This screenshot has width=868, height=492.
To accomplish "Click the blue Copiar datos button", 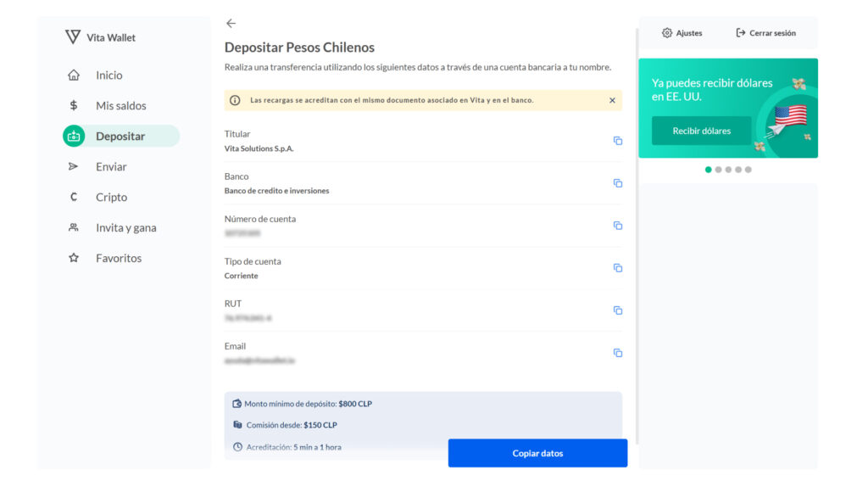I will click(537, 453).
